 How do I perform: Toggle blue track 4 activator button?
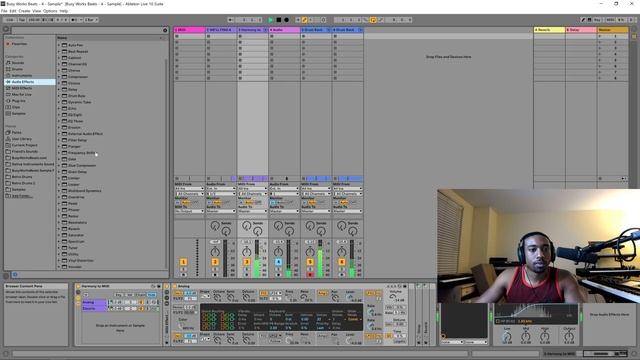pyautogui.click(x=278, y=262)
